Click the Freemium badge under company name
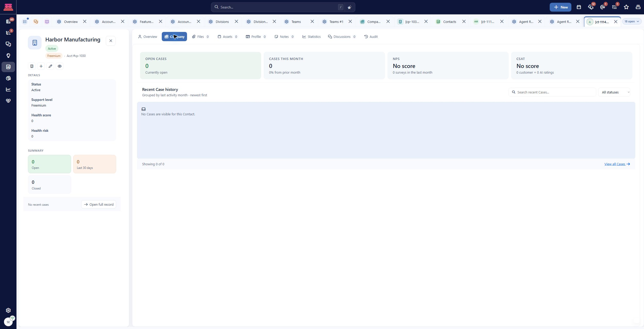Screen dimensions: 644x329 tap(54, 56)
